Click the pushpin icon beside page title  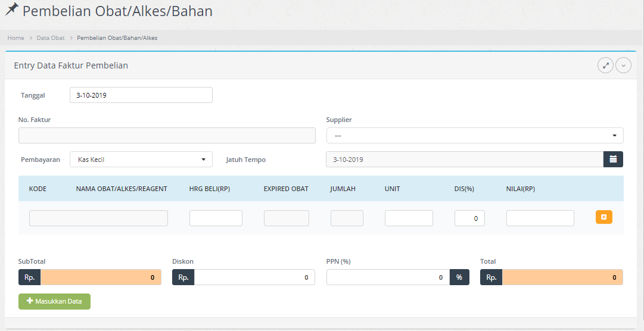(x=11, y=10)
